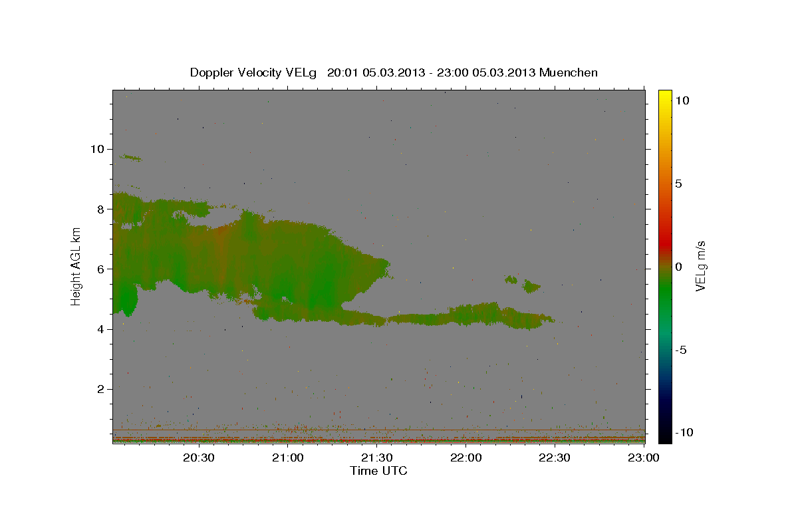Image resolution: width=798 pixels, height=532 pixels.
Task: Click the 21:30 time tick label
Action: tap(377, 458)
